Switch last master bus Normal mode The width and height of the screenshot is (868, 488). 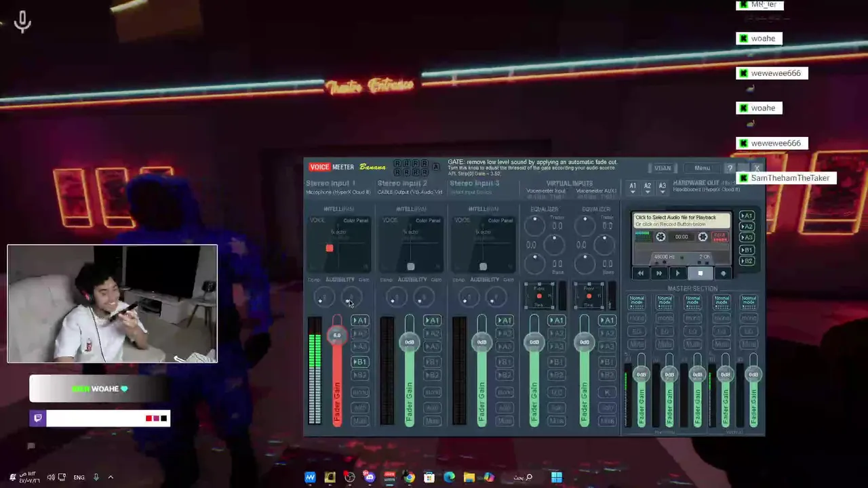click(749, 302)
